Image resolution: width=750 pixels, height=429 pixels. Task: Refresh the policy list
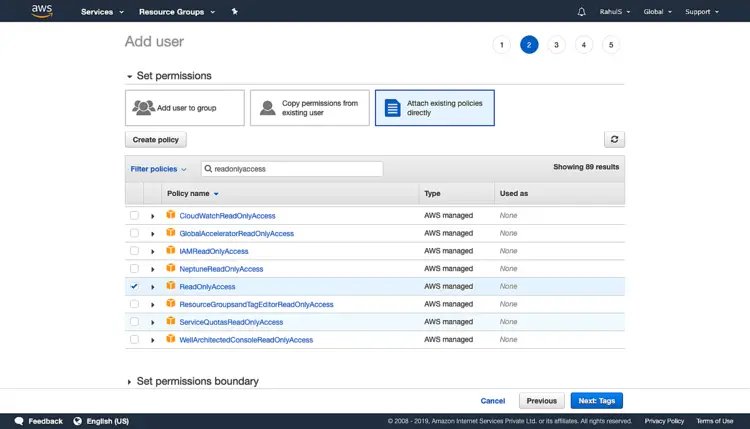point(614,139)
